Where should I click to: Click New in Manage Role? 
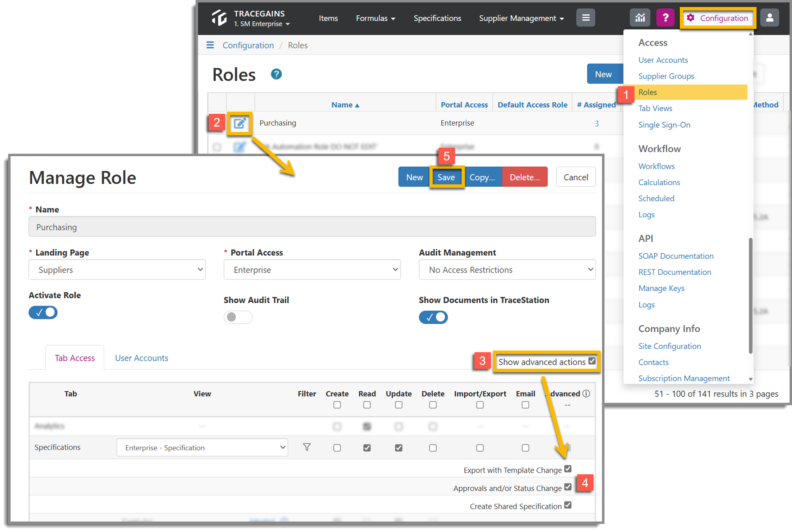(414, 177)
